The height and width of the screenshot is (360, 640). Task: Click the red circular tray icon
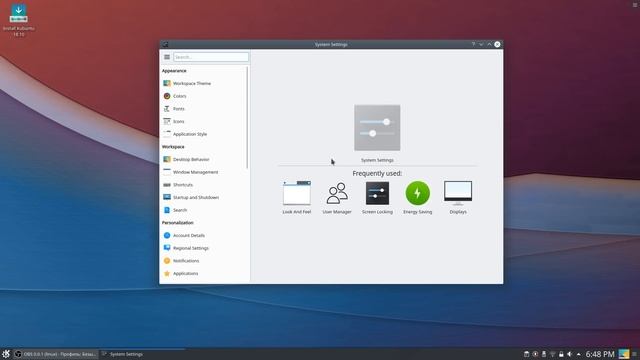(535, 354)
